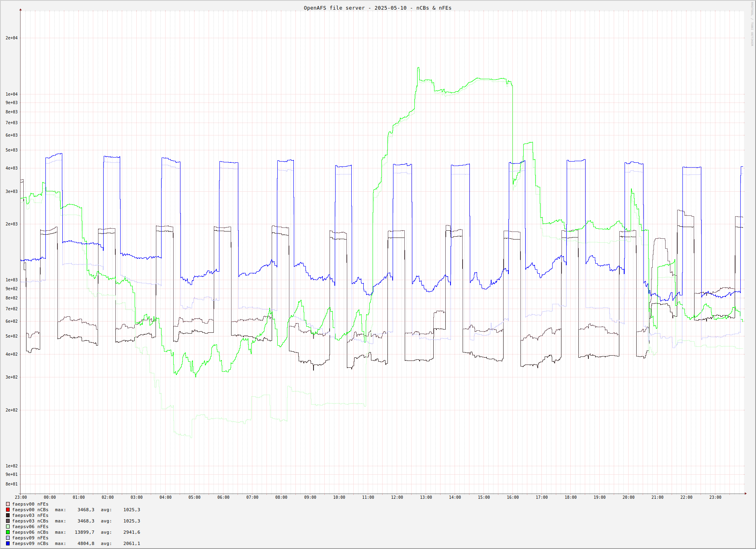
Task: Click the 5e+03 y-axis label
Action: (x=12, y=150)
